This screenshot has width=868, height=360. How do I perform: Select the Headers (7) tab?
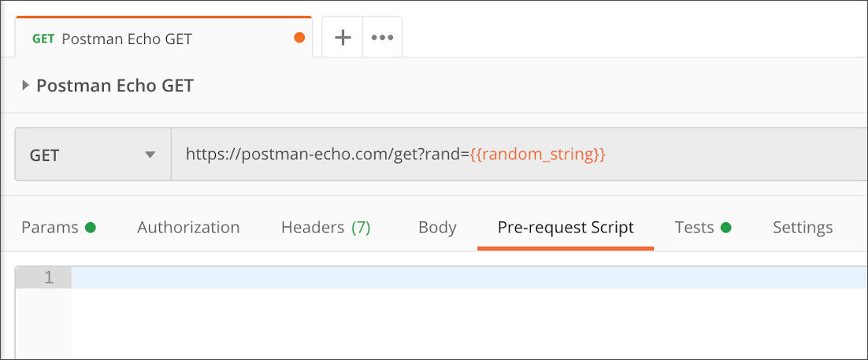pyautogui.click(x=325, y=227)
